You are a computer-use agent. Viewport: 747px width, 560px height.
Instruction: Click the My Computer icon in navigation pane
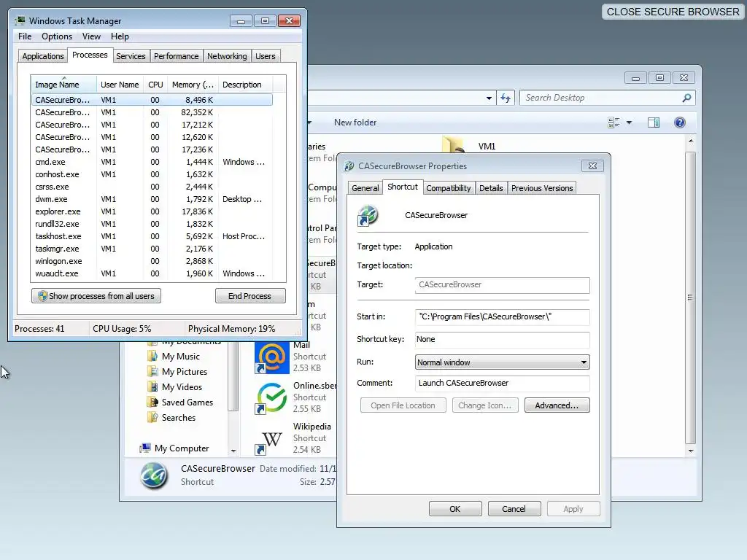click(145, 448)
